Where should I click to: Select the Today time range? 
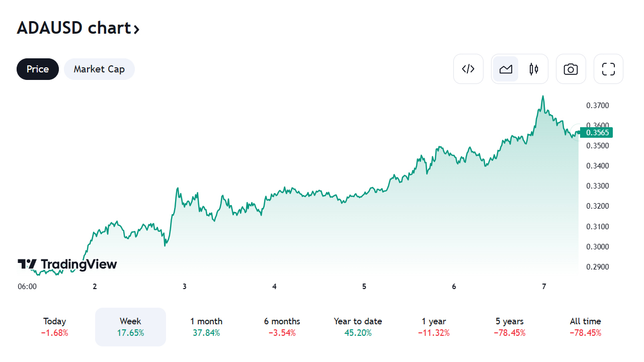click(x=55, y=327)
